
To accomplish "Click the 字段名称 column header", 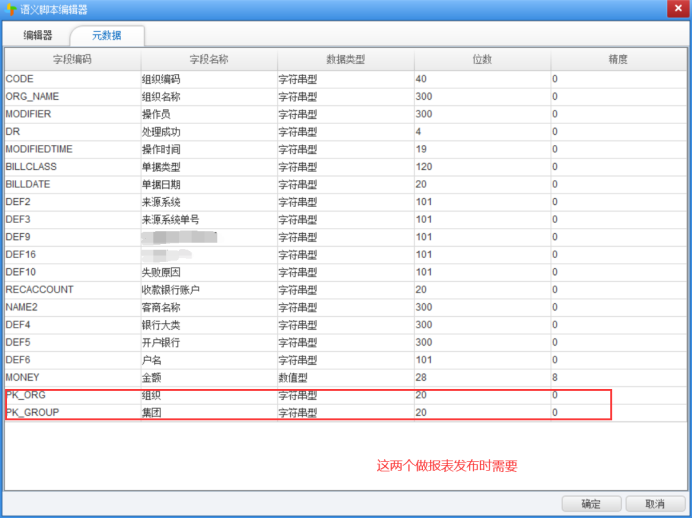I will [x=209, y=59].
